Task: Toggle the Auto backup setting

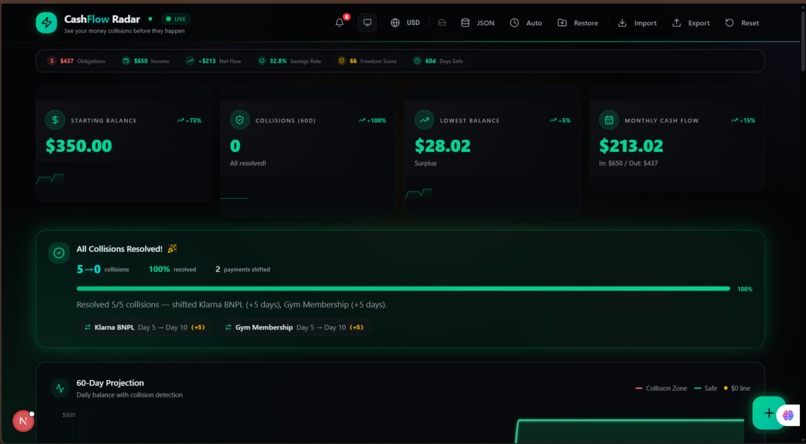Action: point(526,23)
